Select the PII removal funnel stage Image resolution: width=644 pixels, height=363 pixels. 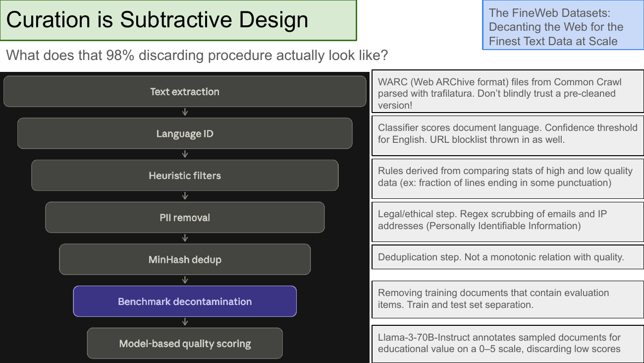[x=185, y=218]
